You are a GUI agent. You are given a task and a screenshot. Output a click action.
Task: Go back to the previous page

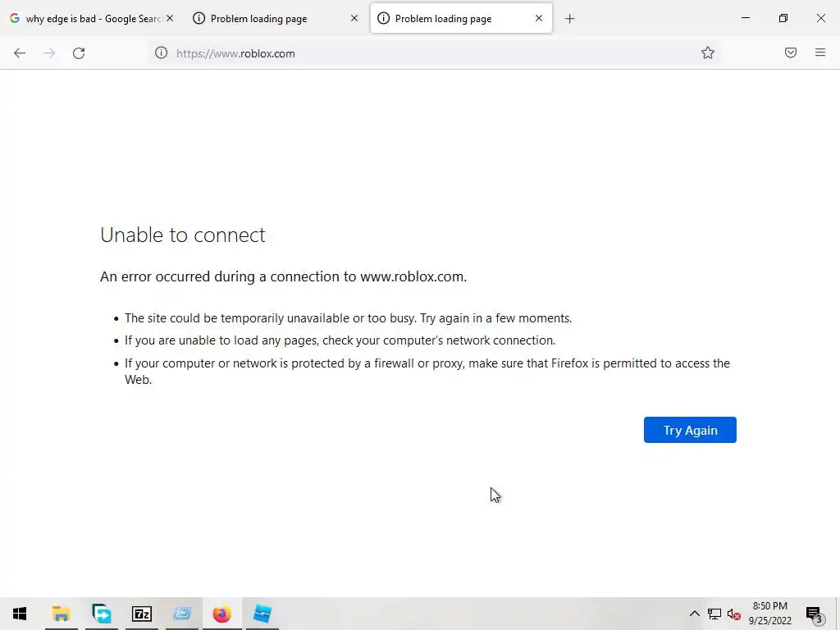[x=20, y=53]
